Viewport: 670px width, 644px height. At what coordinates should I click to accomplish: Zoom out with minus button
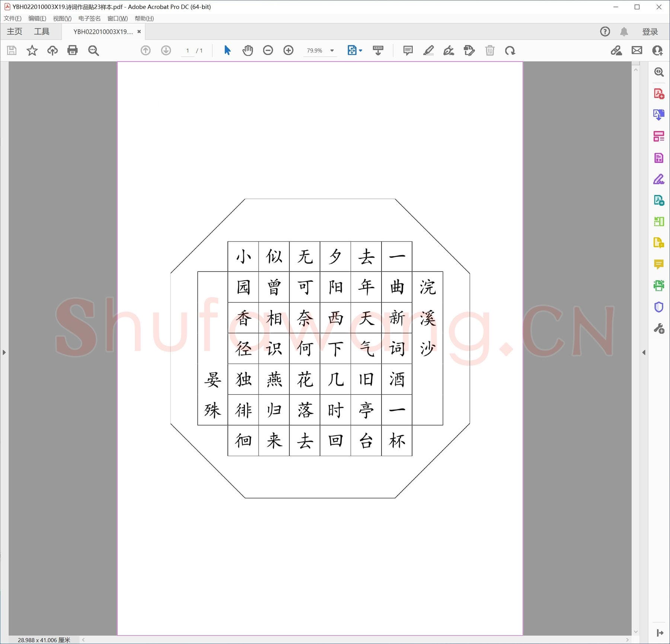pyautogui.click(x=268, y=50)
